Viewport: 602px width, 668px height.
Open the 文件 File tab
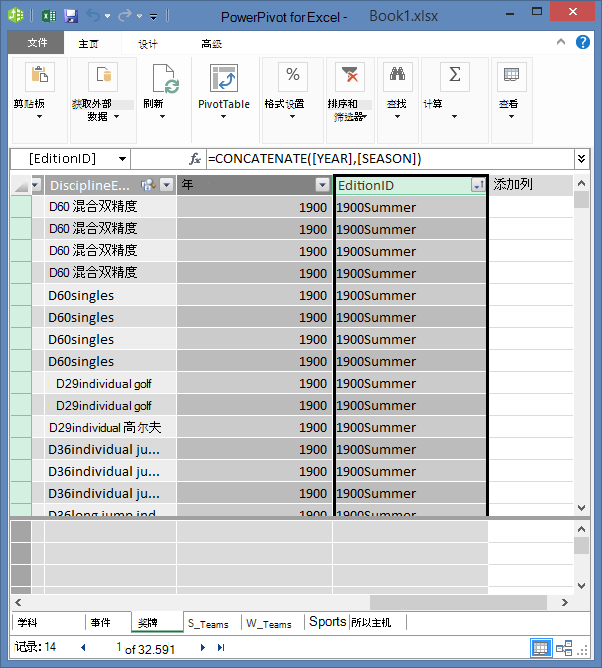(x=37, y=43)
